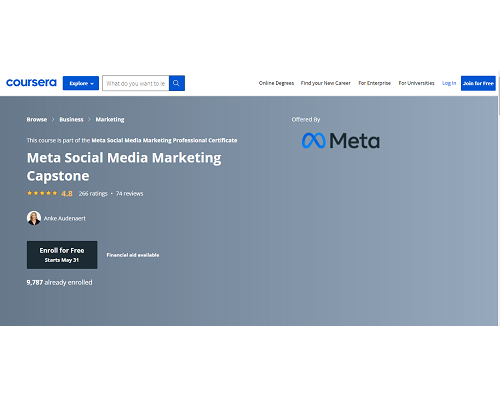The height and width of the screenshot is (400, 500).
Task: Go to For Universities
Action: point(416,83)
